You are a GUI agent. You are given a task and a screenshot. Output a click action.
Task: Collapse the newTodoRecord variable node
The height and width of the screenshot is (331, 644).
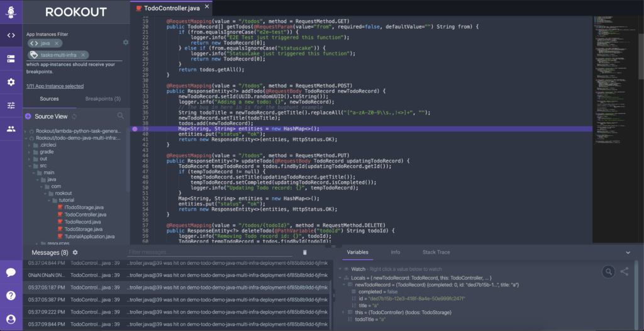pyautogui.click(x=344, y=284)
